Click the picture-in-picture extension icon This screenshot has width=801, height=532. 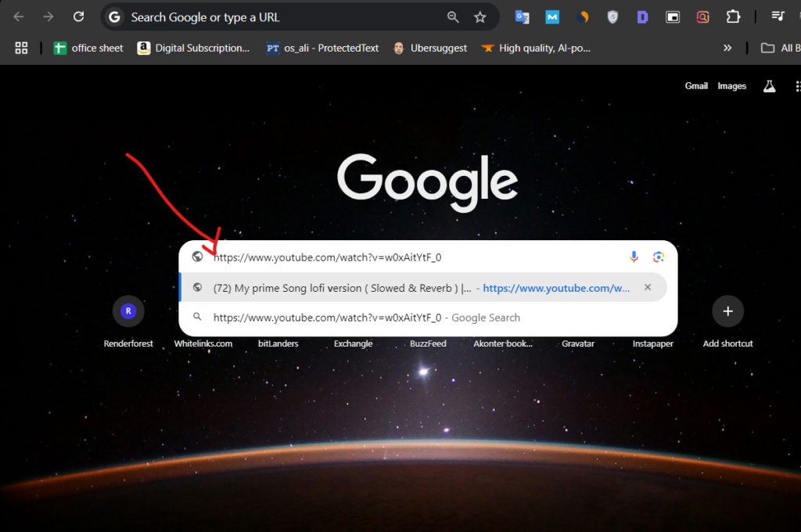(x=673, y=17)
